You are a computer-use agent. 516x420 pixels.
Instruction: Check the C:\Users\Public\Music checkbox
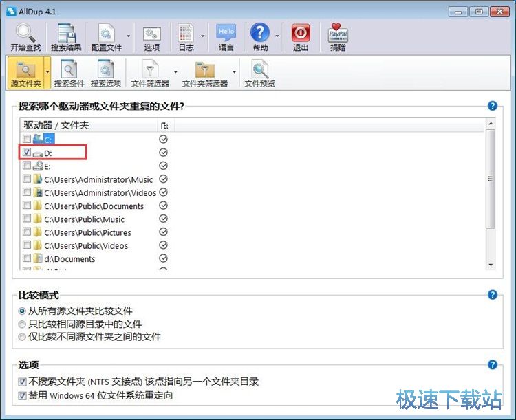click(x=27, y=219)
